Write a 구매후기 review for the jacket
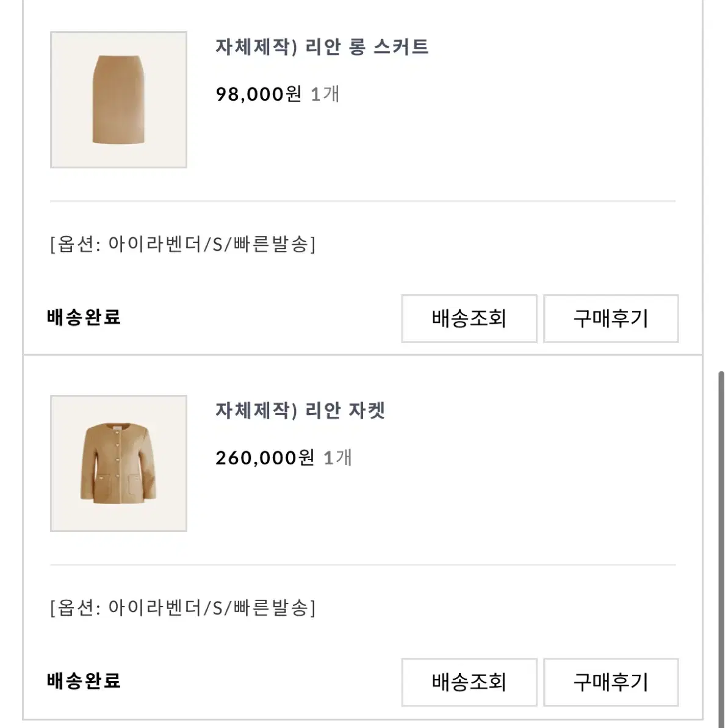The width and height of the screenshot is (728, 728). tap(611, 682)
